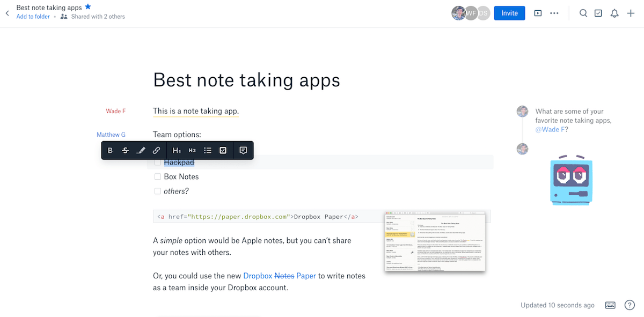This screenshot has width=644, height=317.
Task: Click the Team options: line
Action: (177, 135)
